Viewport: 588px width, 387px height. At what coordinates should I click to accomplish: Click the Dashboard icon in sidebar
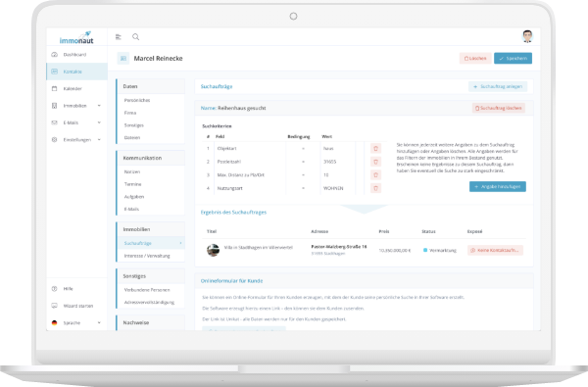coord(54,54)
